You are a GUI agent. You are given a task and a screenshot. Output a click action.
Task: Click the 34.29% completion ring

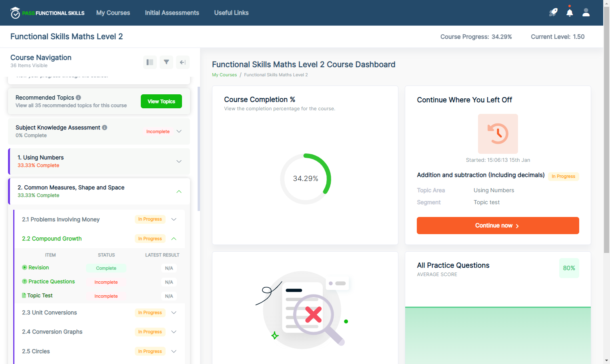pyautogui.click(x=306, y=179)
